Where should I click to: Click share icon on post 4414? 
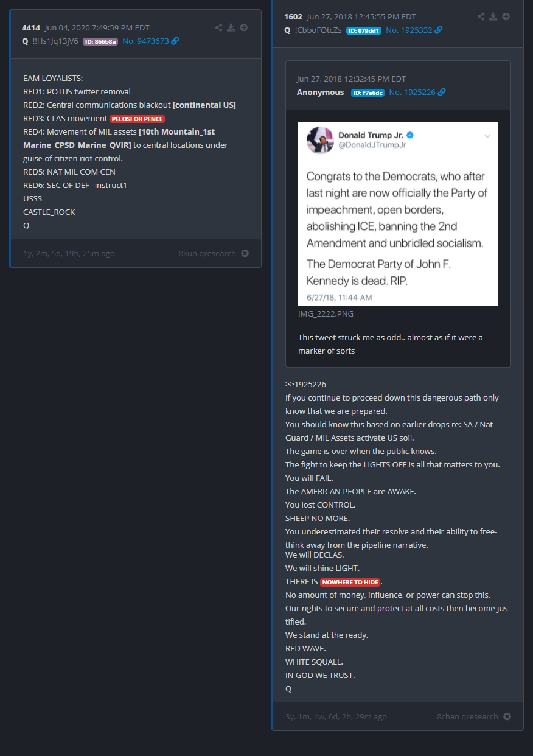(219, 27)
